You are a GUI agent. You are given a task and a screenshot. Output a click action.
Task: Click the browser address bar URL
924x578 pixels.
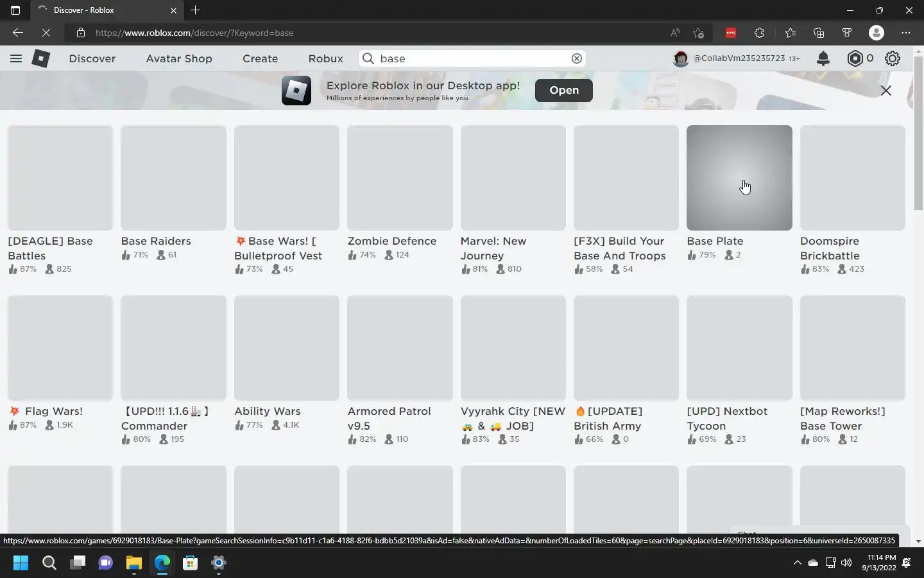pos(194,33)
